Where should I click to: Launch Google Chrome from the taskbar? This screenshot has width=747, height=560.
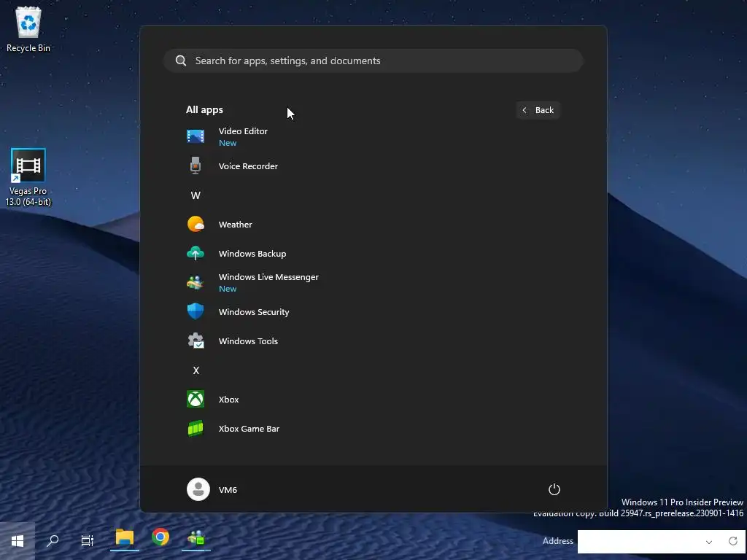160,537
